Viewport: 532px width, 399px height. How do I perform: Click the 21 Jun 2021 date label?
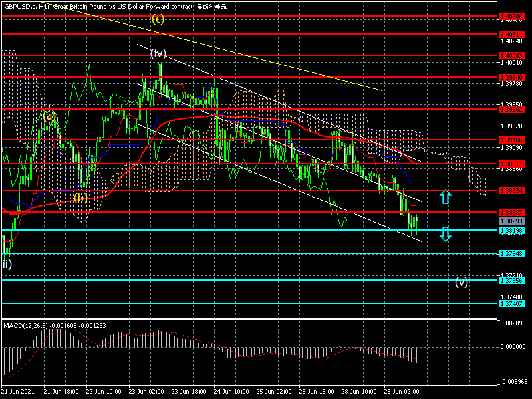[18, 391]
